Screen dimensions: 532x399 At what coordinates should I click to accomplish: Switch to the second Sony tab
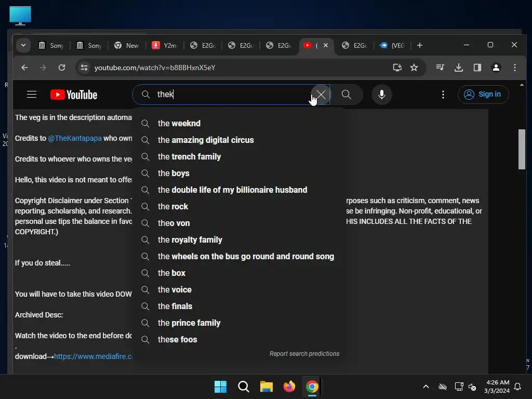coord(88,45)
